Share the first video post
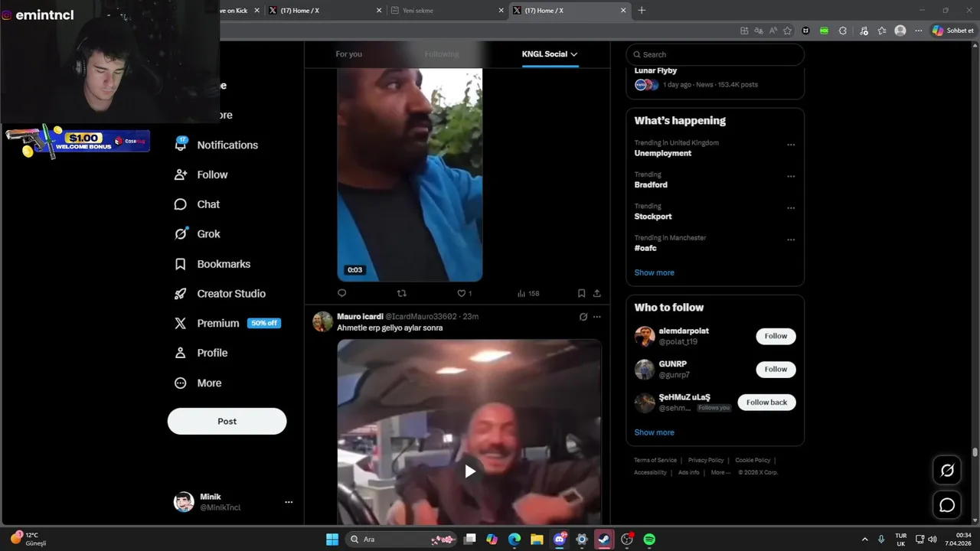Image resolution: width=980 pixels, height=551 pixels. [x=596, y=293]
